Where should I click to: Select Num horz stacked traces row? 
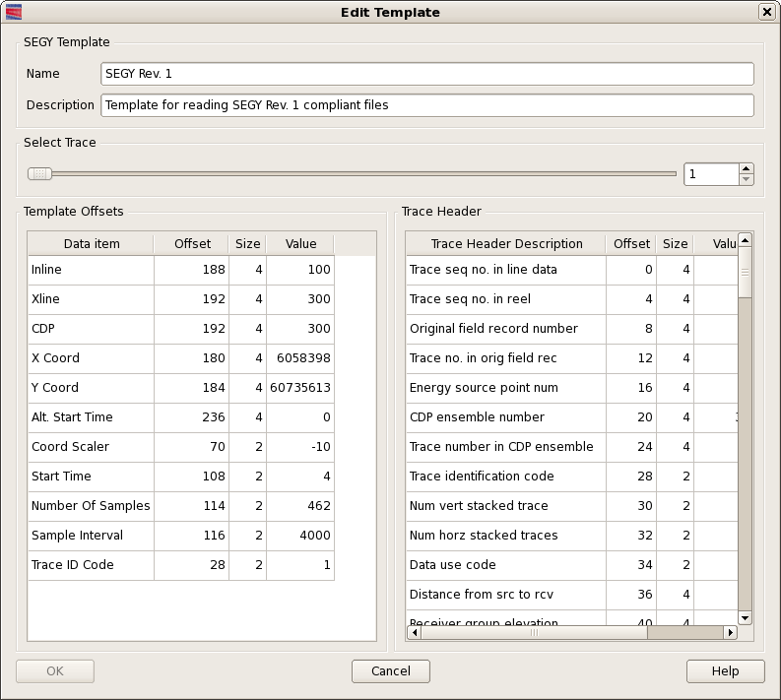pos(572,536)
